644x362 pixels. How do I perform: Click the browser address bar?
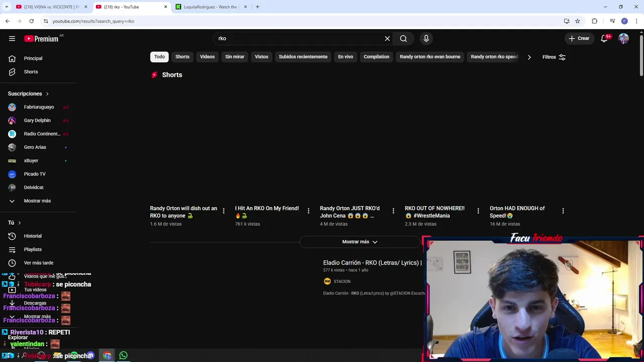point(302,21)
